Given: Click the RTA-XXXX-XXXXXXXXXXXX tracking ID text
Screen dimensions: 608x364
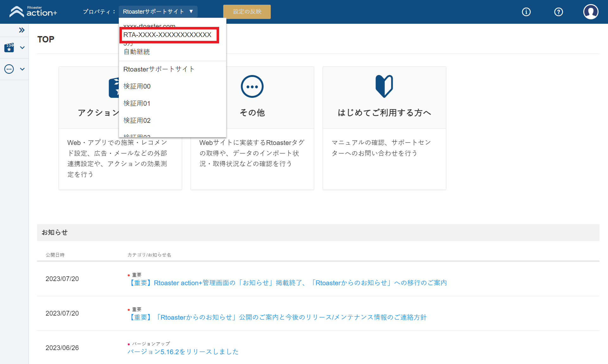Looking at the screenshot, I should tap(167, 35).
